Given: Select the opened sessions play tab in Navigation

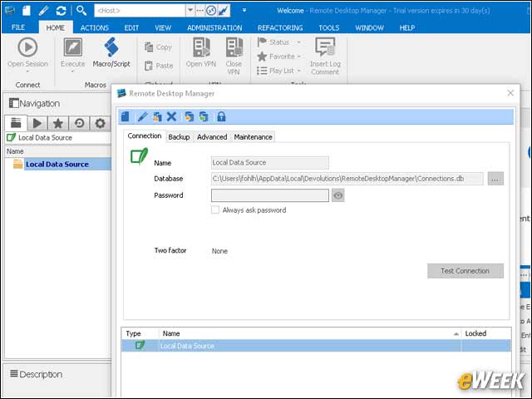Looking at the screenshot, I should tap(37, 123).
